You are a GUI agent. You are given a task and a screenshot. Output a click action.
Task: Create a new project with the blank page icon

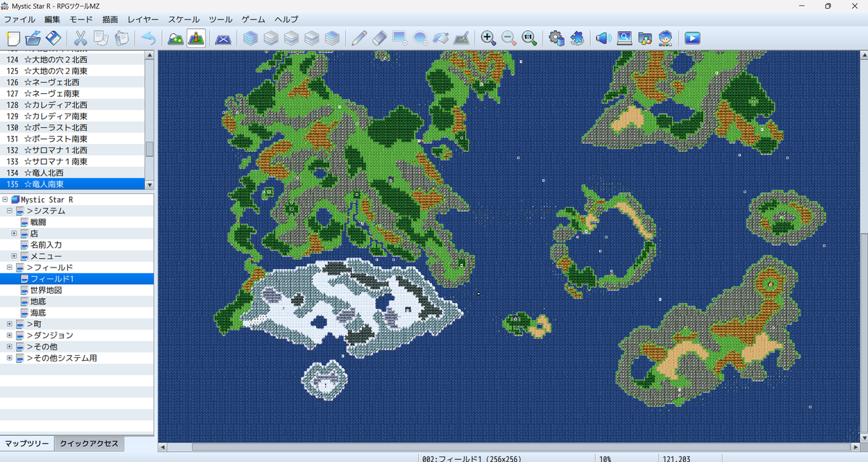pos(12,38)
